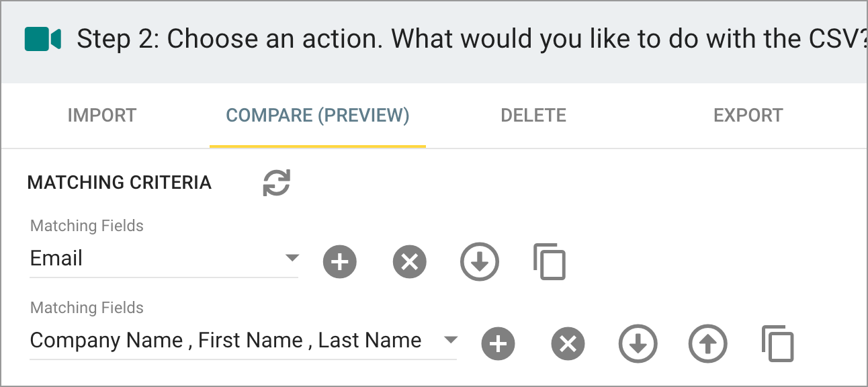Move the Email criteria row down
This screenshot has width=868, height=387.
coord(480,261)
